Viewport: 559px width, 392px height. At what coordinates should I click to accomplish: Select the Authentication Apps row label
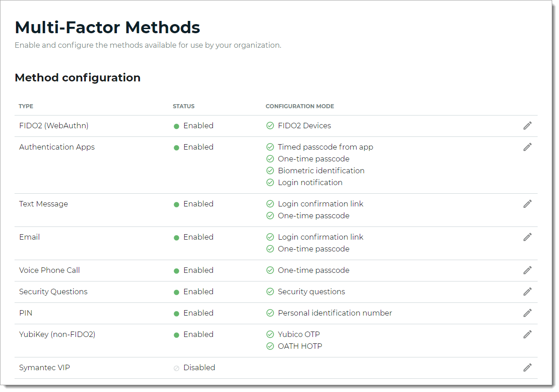[x=57, y=147]
